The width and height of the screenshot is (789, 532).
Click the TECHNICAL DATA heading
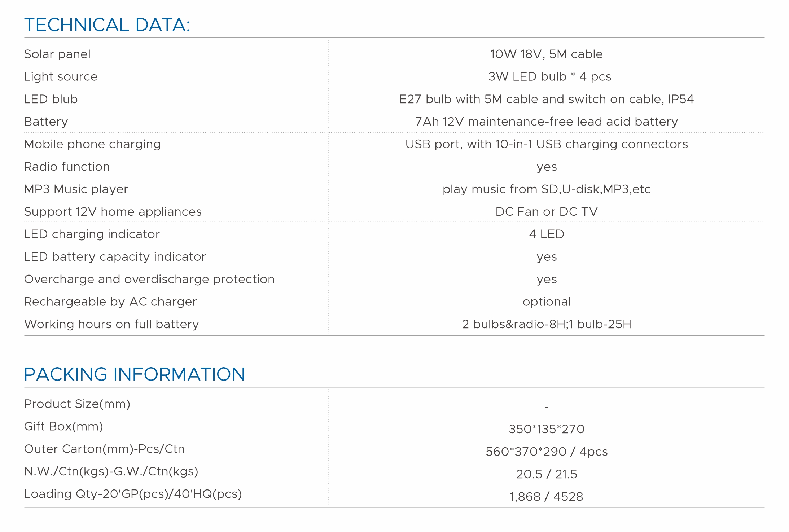(107, 25)
